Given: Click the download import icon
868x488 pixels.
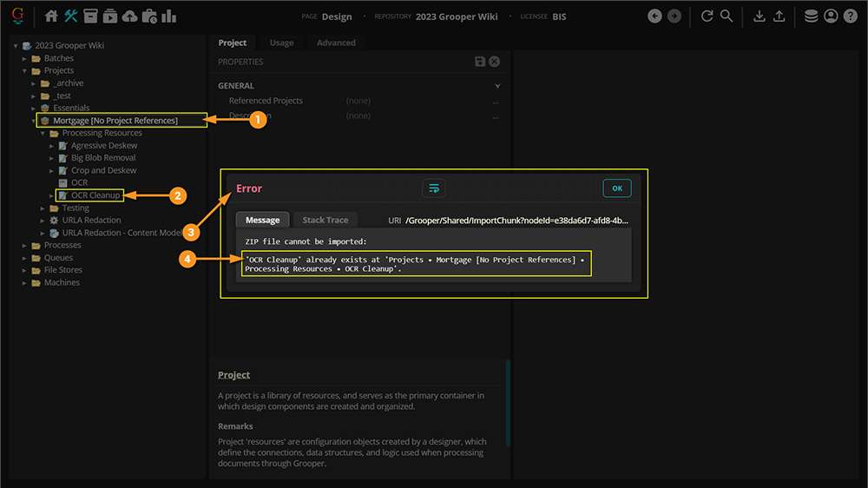Looking at the screenshot, I should (759, 16).
